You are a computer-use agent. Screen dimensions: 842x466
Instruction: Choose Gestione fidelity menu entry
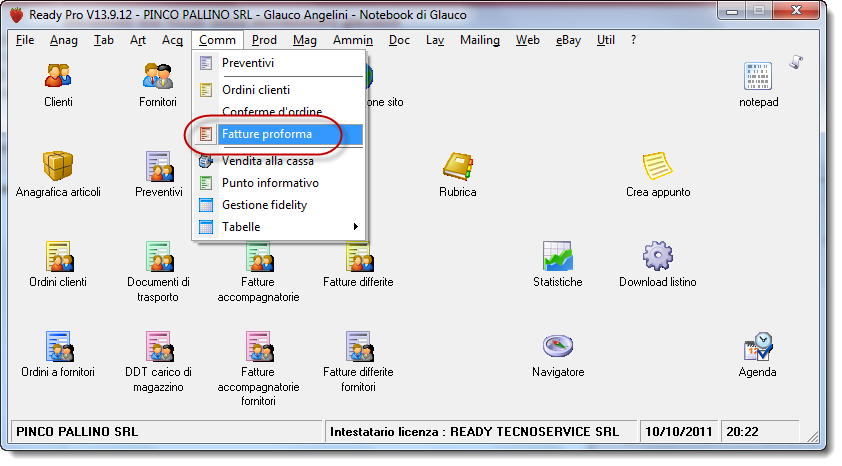(x=279, y=205)
